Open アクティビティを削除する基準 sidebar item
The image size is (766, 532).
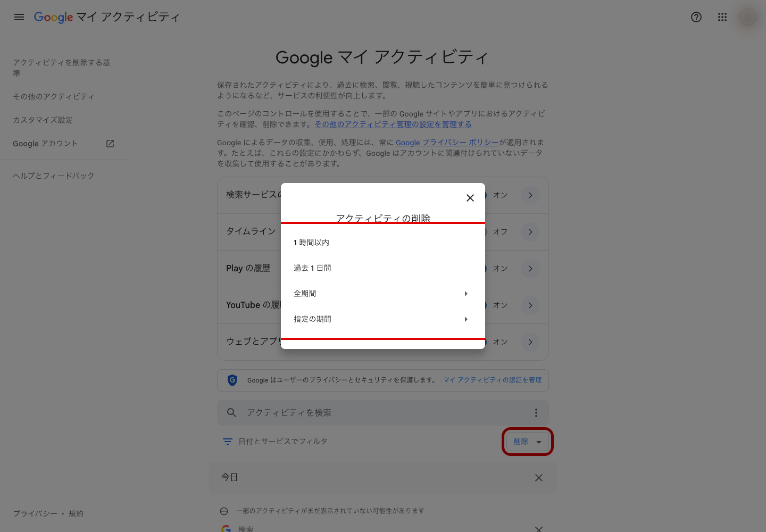click(62, 68)
